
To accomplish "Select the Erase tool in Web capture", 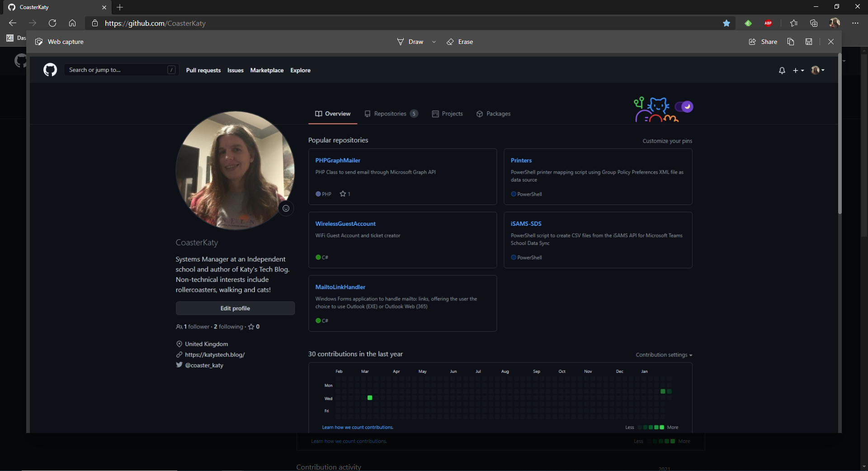I will [x=460, y=42].
